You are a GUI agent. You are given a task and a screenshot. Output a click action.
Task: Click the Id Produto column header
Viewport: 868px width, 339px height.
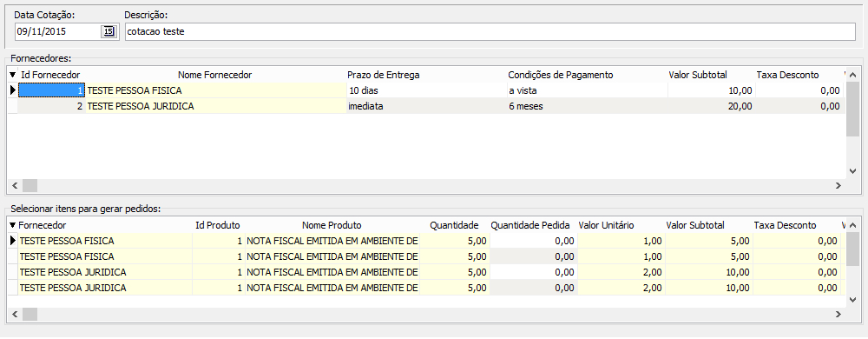pos(218,225)
